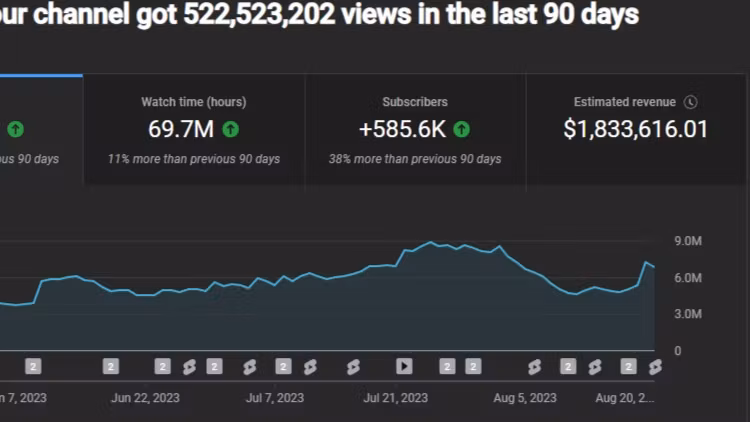Click green up arrow beside +585.6K subscribers
750x422 pixels.
pos(461,129)
